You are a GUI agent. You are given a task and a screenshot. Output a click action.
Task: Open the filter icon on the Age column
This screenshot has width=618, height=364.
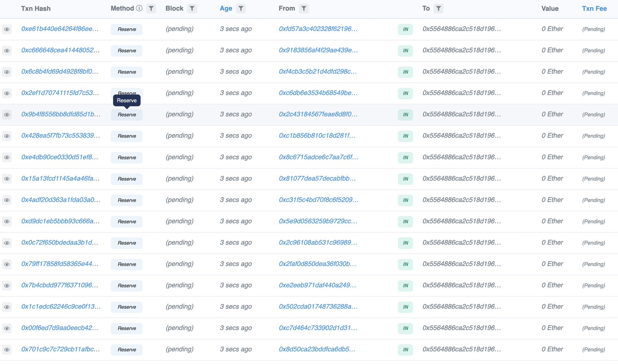(241, 8)
